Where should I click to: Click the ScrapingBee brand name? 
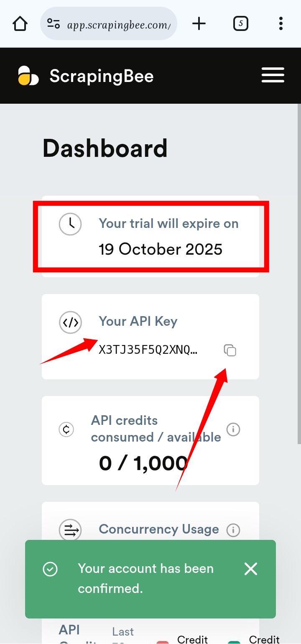102,76
